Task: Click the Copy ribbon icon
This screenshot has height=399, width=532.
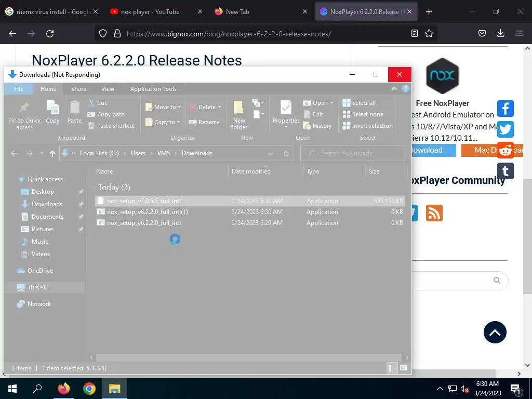Action: [52, 108]
